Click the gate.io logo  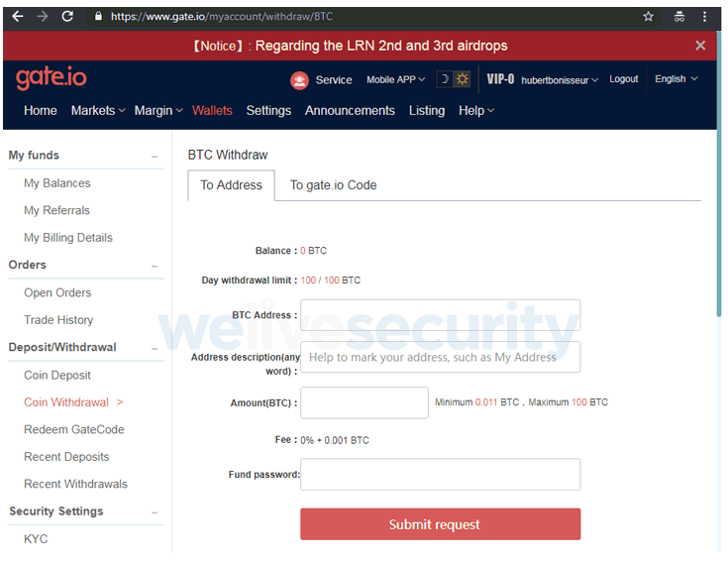(x=52, y=77)
